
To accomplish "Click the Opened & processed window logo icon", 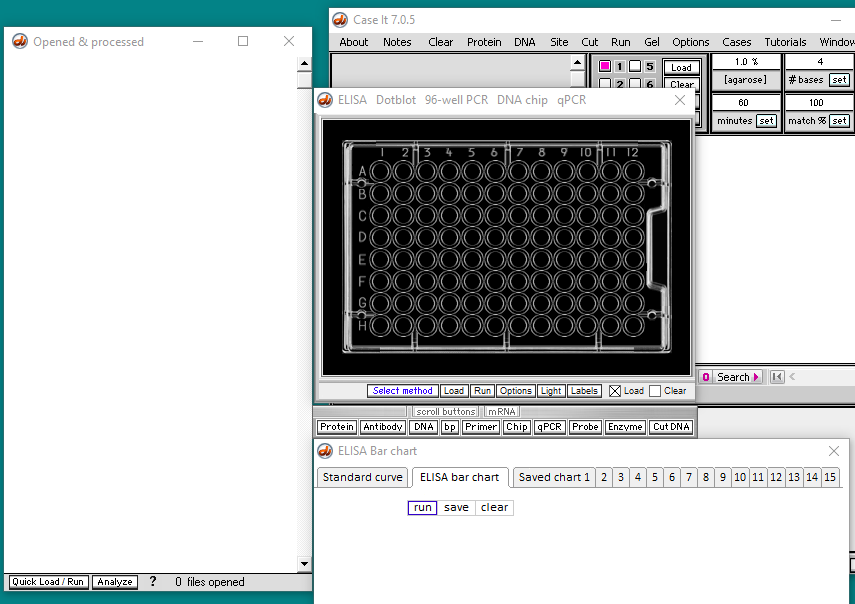I will click(x=20, y=41).
